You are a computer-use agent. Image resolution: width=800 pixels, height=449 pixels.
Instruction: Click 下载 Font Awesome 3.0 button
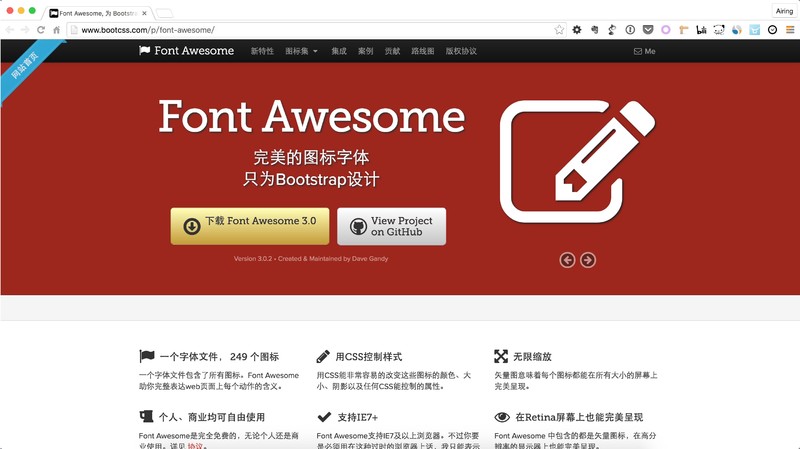coord(250,226)
